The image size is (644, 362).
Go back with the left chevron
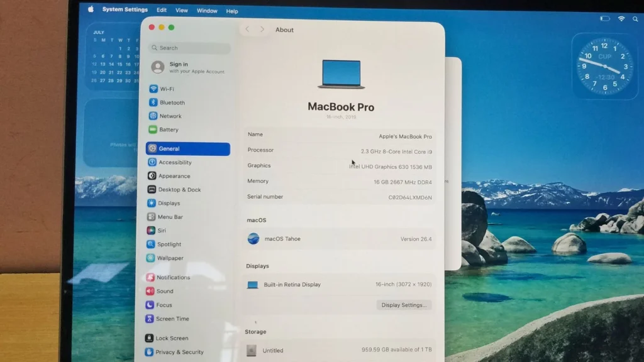tap(247, 29)
